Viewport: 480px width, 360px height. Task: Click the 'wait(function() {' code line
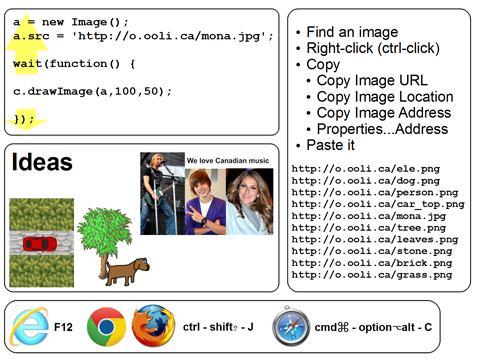coord(74,63)
